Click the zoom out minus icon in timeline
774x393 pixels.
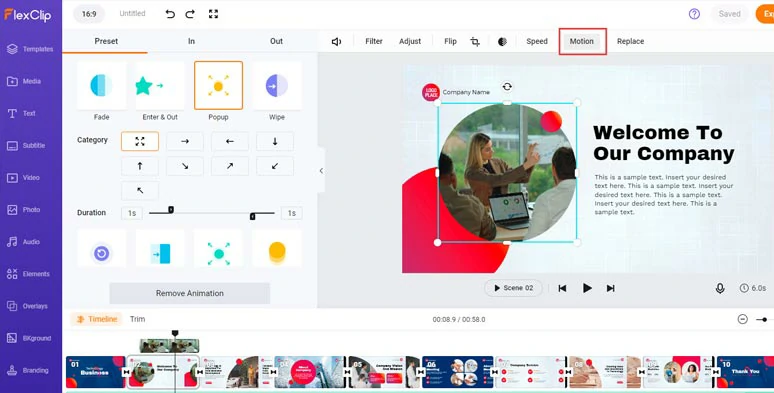click(742, 319)
